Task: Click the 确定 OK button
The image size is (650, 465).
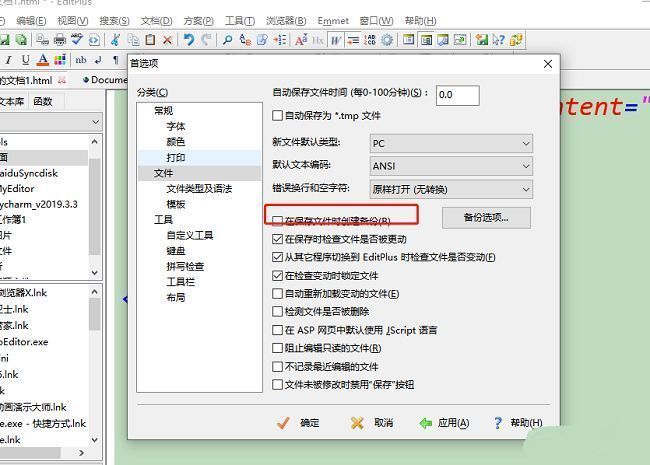Action: [298, 423]
